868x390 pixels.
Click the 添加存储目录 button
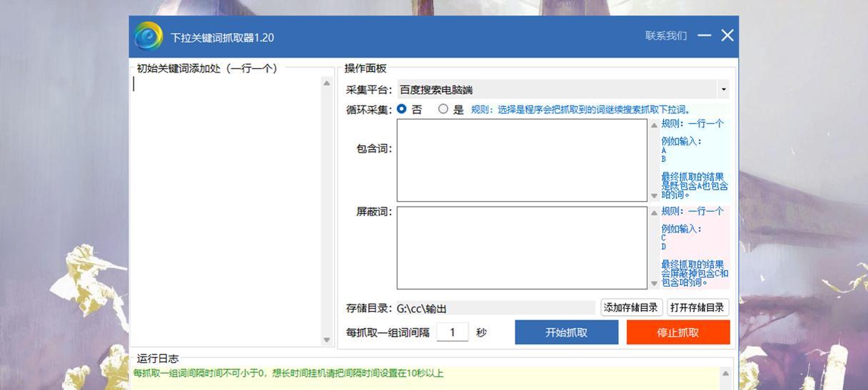click(631, 307)
